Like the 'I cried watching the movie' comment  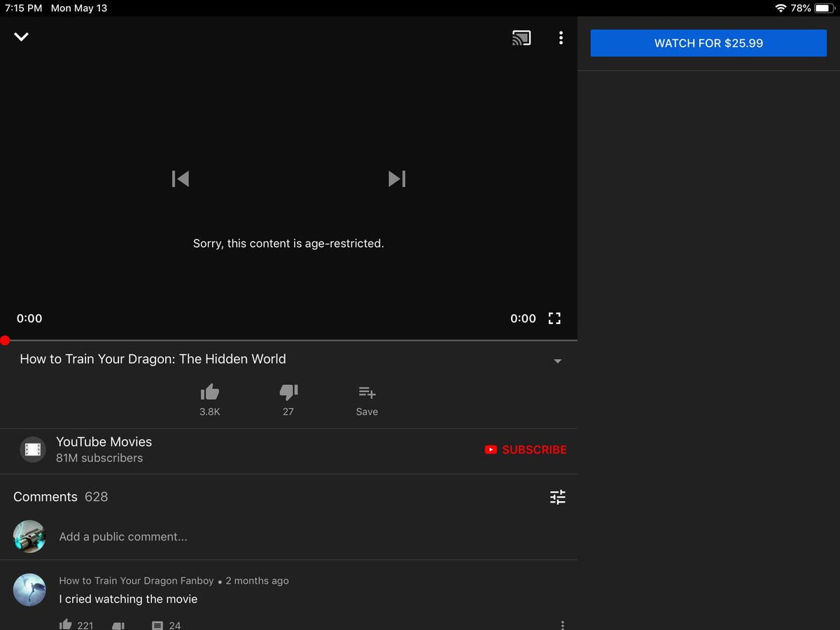66,624
